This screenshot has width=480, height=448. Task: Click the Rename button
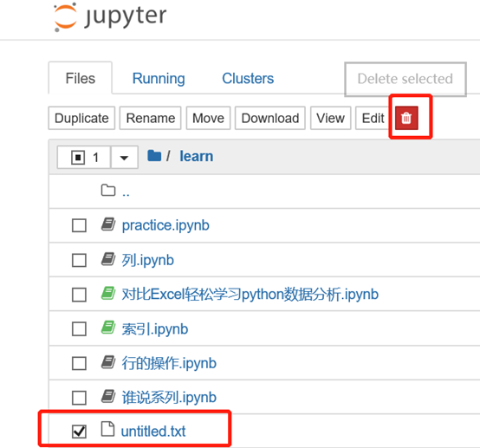(150, 118)
